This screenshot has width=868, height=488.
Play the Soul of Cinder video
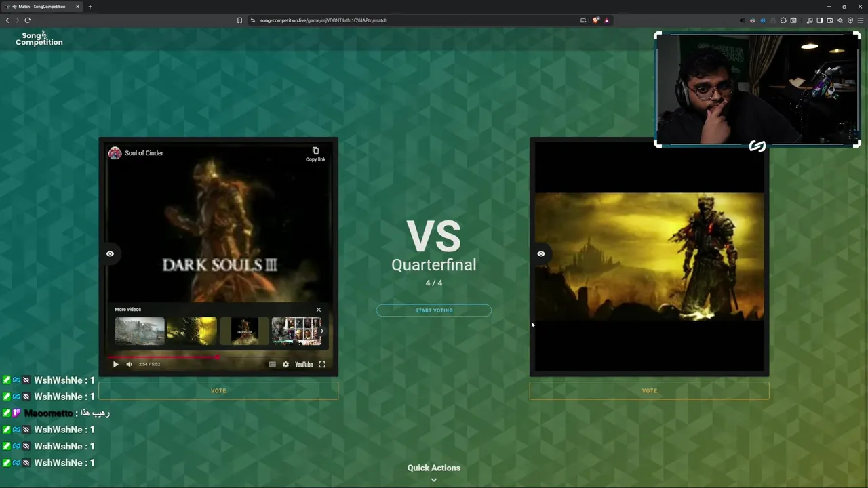coord(115,365)
